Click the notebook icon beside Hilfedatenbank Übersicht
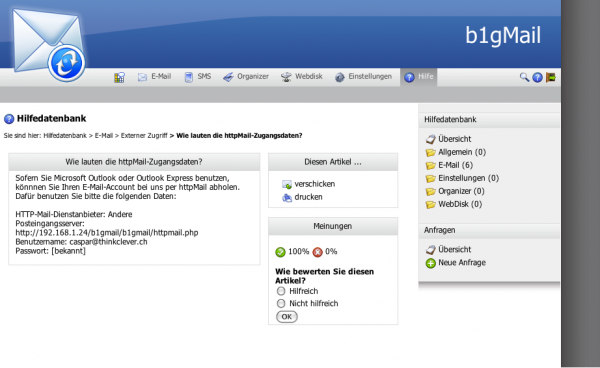 [430, 139]
